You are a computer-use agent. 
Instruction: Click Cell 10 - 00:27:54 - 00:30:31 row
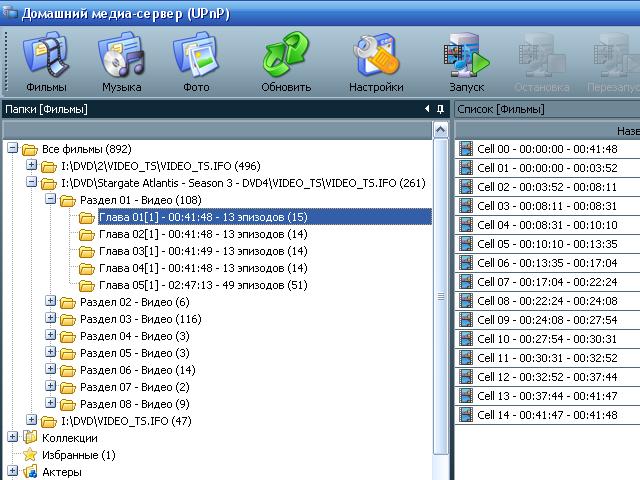546,339
